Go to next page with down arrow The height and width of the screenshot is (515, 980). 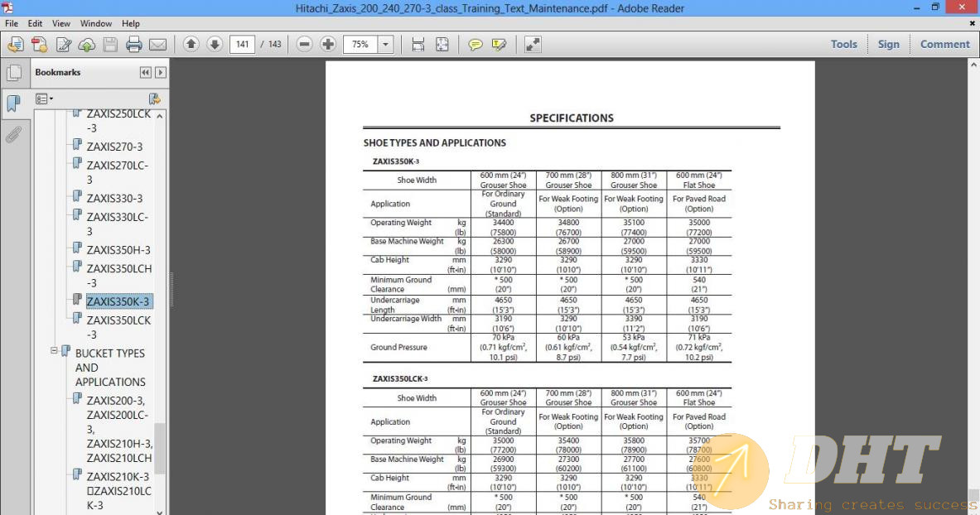pyautogui.click(x=215, y=45)
